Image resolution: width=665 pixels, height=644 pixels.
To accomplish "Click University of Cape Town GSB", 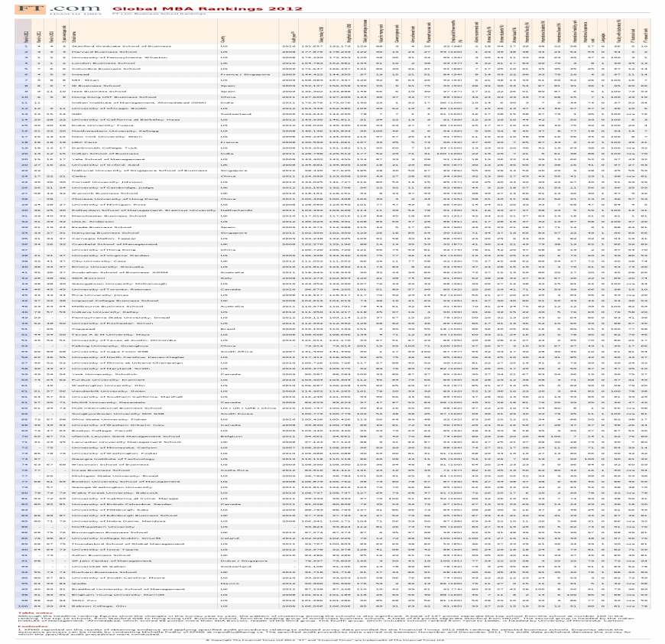I will pyautogui.click(x=109, y=351).
